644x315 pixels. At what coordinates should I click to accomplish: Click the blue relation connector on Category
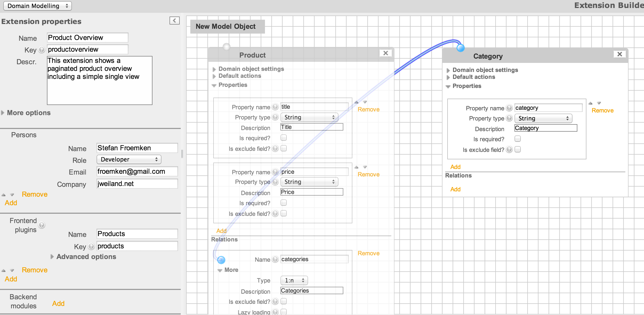click(x=461, y=48)
